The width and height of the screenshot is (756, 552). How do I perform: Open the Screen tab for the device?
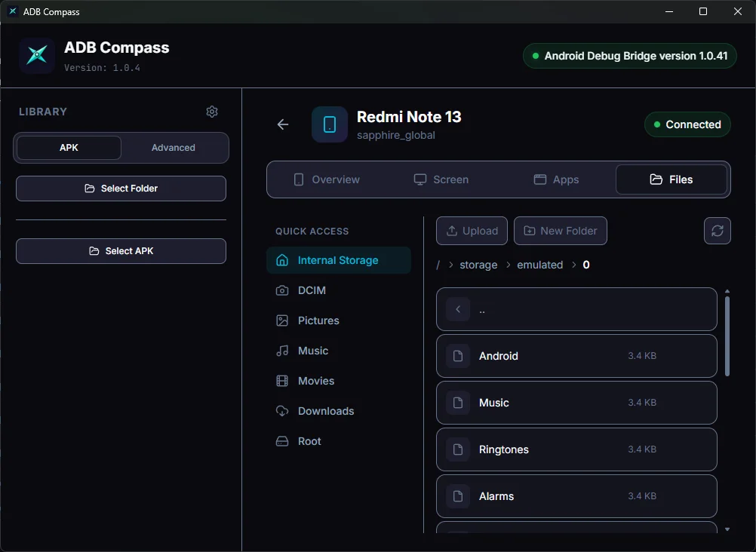tap(441, 179)
